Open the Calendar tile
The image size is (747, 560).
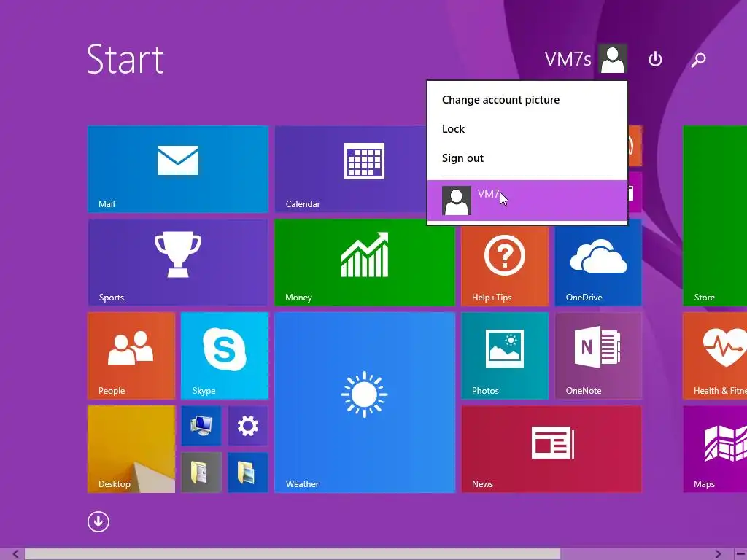pyautogui.click(x=351, y=168)
